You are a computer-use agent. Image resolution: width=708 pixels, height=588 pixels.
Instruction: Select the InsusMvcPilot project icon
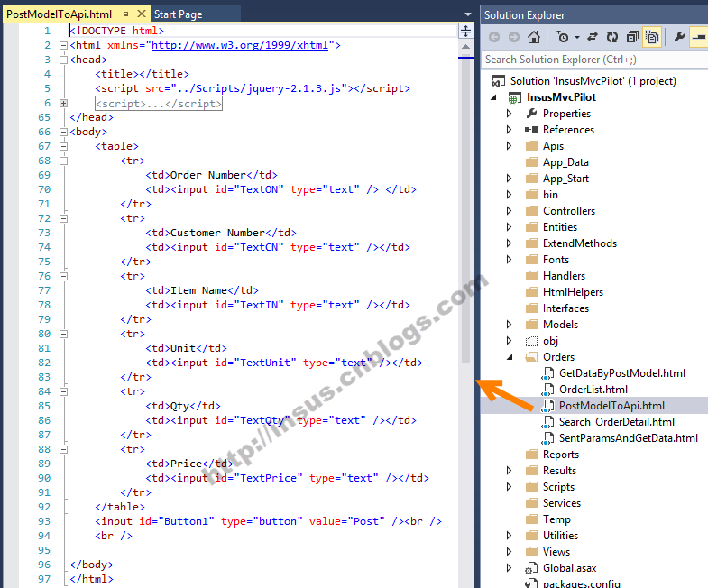513,97
